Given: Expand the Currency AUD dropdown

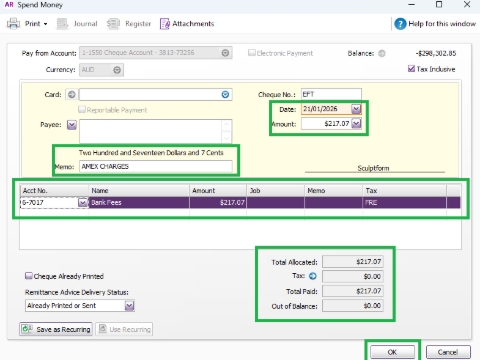Looking at the screenshot, I should click(117, 70).
